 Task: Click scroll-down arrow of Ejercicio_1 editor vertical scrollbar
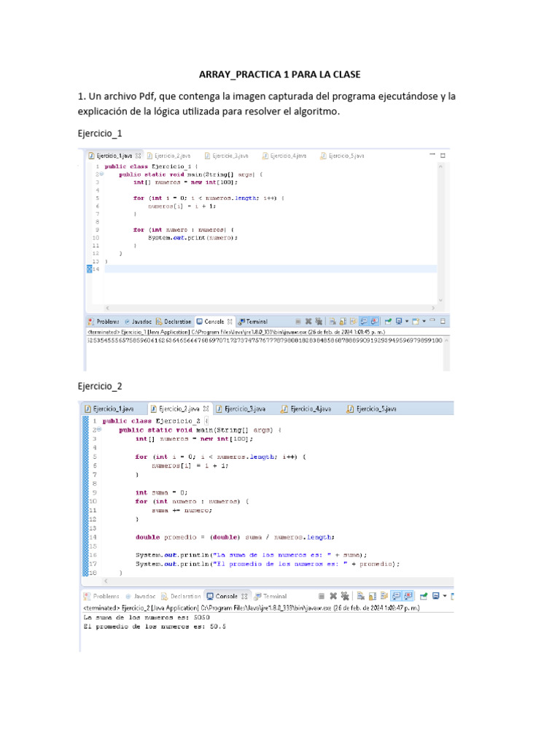pyautogui.click(x=440, y=300)
